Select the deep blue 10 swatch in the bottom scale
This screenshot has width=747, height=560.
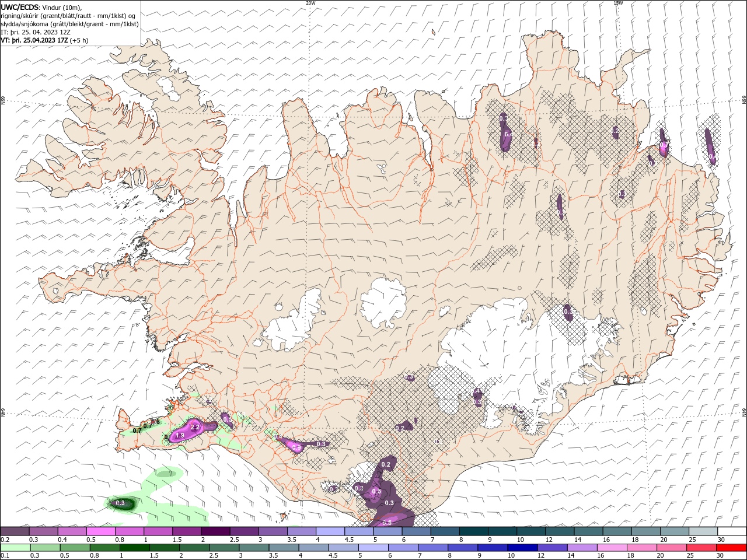tap(522, 548)
